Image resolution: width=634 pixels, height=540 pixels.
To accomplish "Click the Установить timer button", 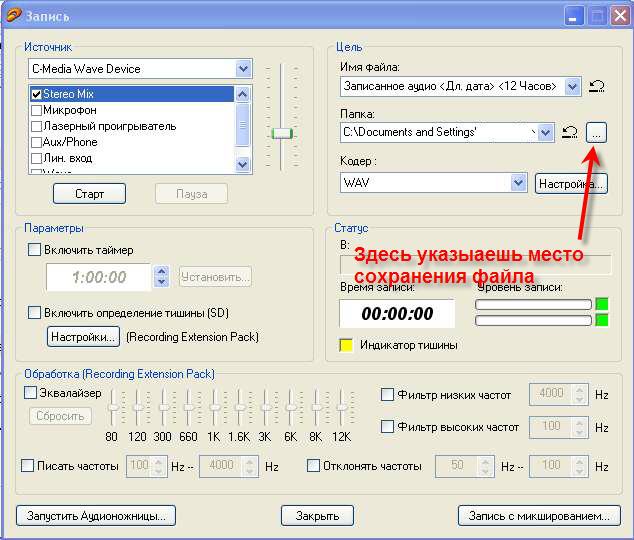I will [216, 277].
